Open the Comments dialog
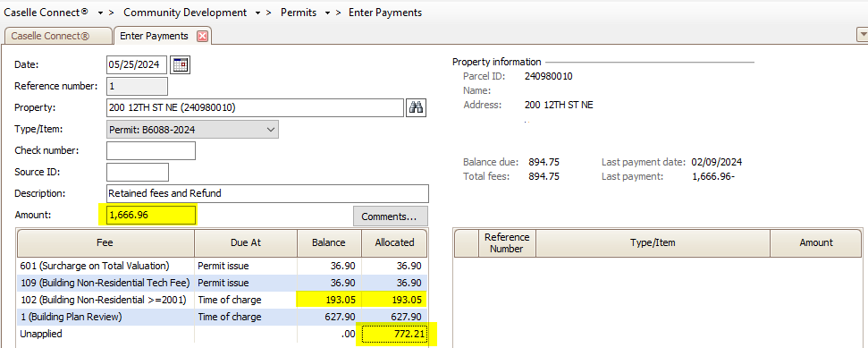The height and width of the screenshot is (348, 868). [391, 216]
